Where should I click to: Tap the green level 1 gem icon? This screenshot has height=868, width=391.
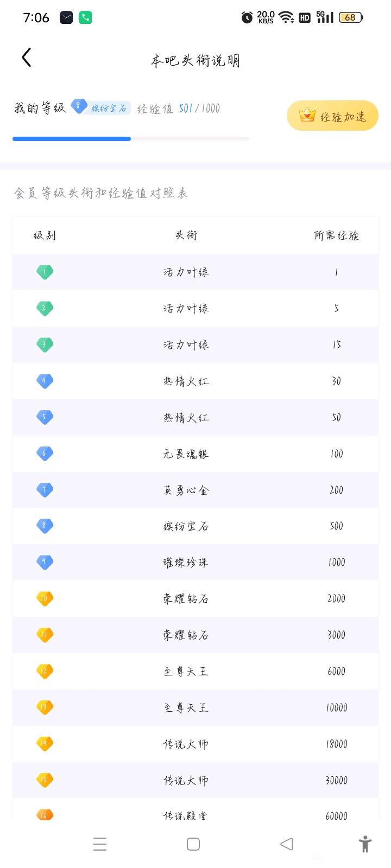[45, 272]
